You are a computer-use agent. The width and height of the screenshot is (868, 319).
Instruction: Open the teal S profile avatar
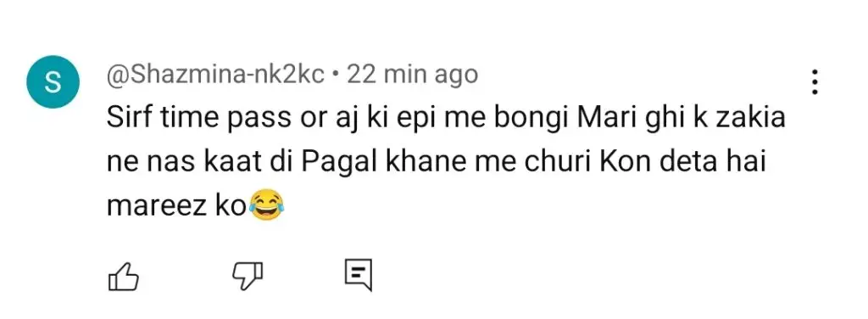tap(53, 82)
